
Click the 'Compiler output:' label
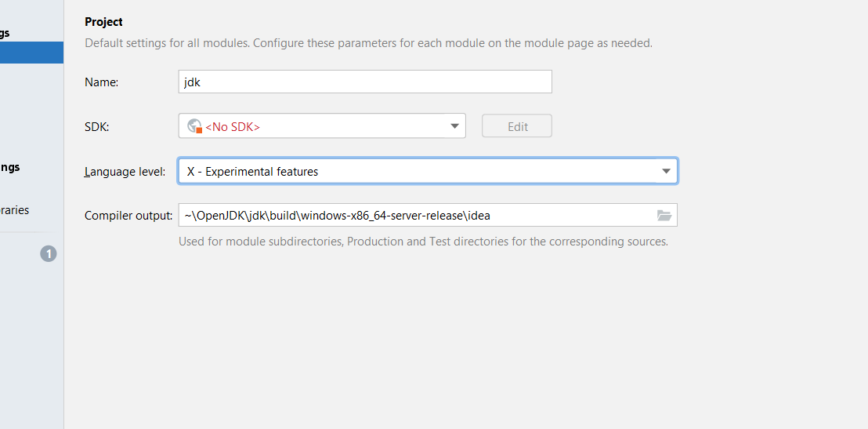pos(128,216)
